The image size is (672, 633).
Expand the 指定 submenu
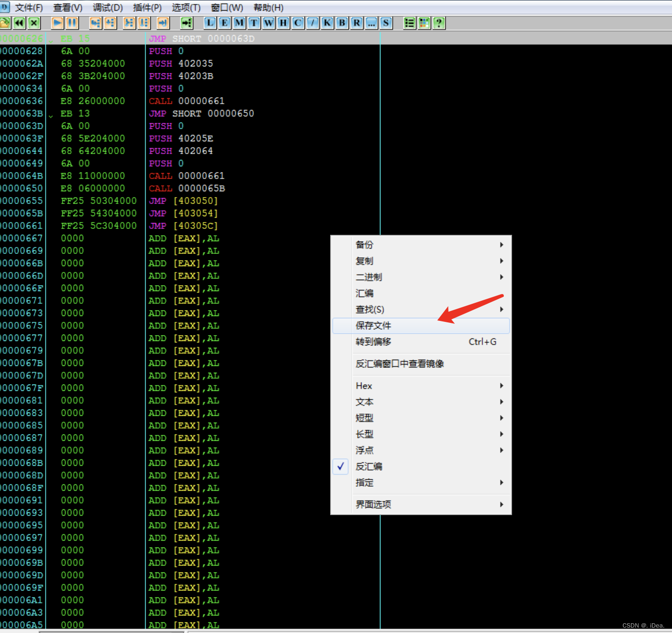[421, 482]
